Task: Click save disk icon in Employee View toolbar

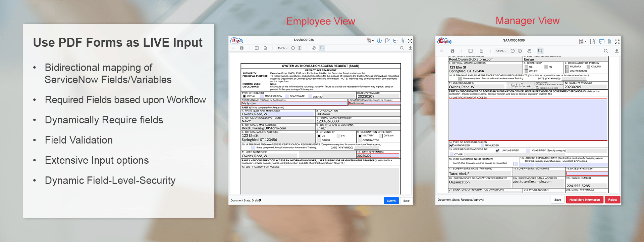Action: click(x=241, y=48)
